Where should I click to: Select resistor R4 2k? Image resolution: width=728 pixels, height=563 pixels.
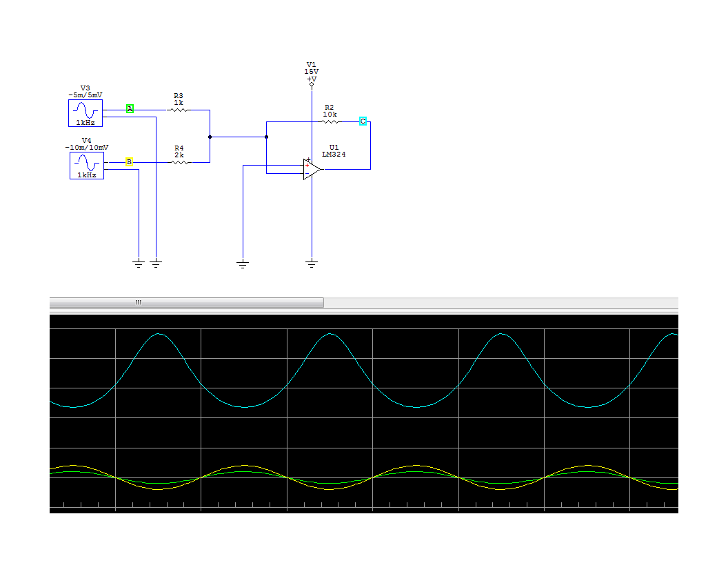(180, 162)
